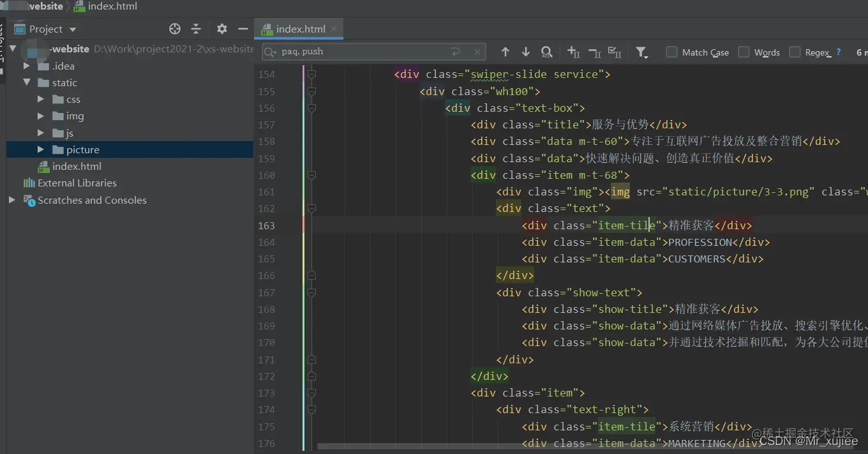Open index.html in the project tree

click(77, 166)
